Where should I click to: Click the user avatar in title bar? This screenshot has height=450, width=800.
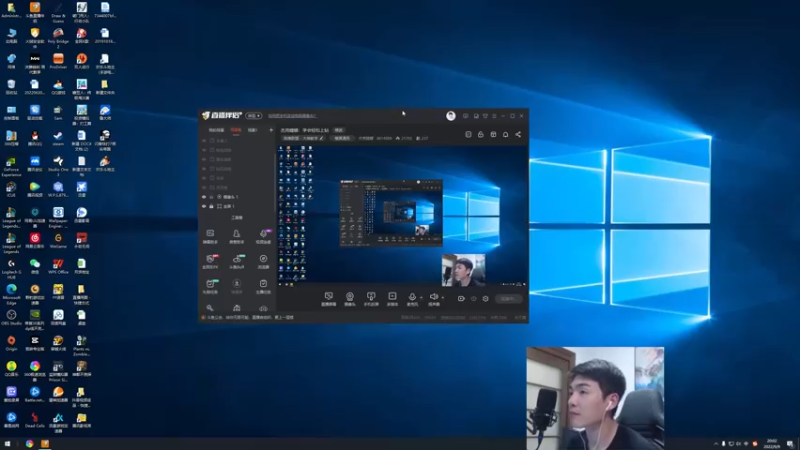pyautogui.click(x=451, y=116)
